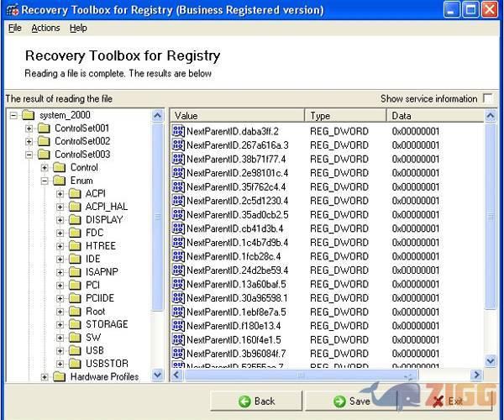Image resolution: width=504 pixels, height=420 pixels.
Task: Click the Save button
Action: [351, 401]
